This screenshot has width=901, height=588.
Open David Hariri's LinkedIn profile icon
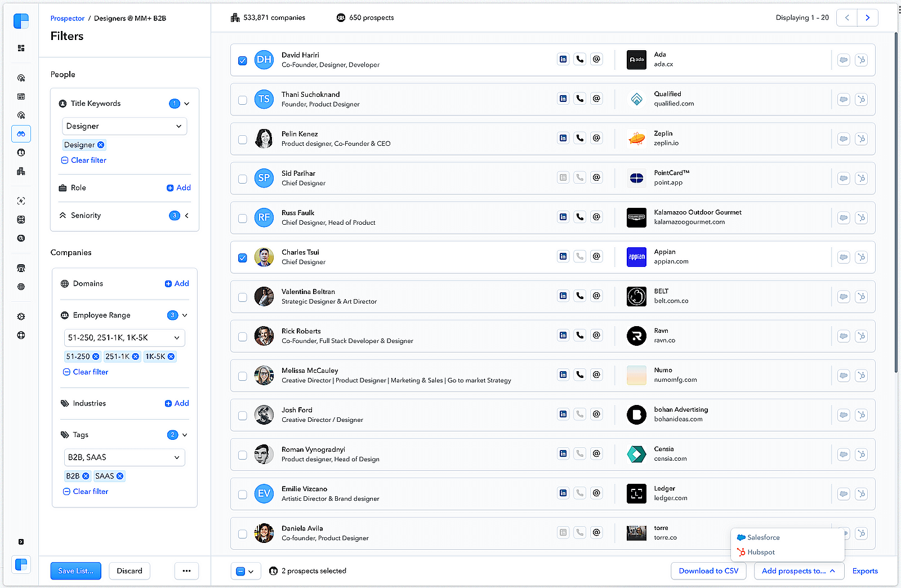coord(563,59)
